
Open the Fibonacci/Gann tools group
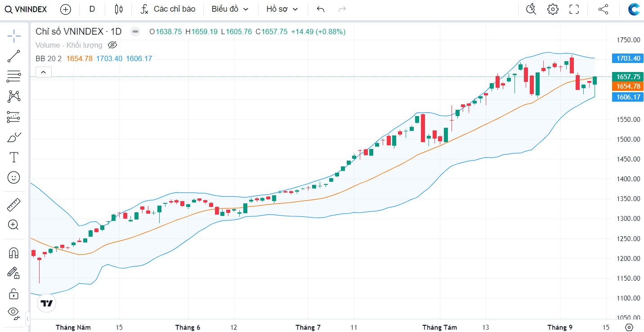[x=14, y=76]
